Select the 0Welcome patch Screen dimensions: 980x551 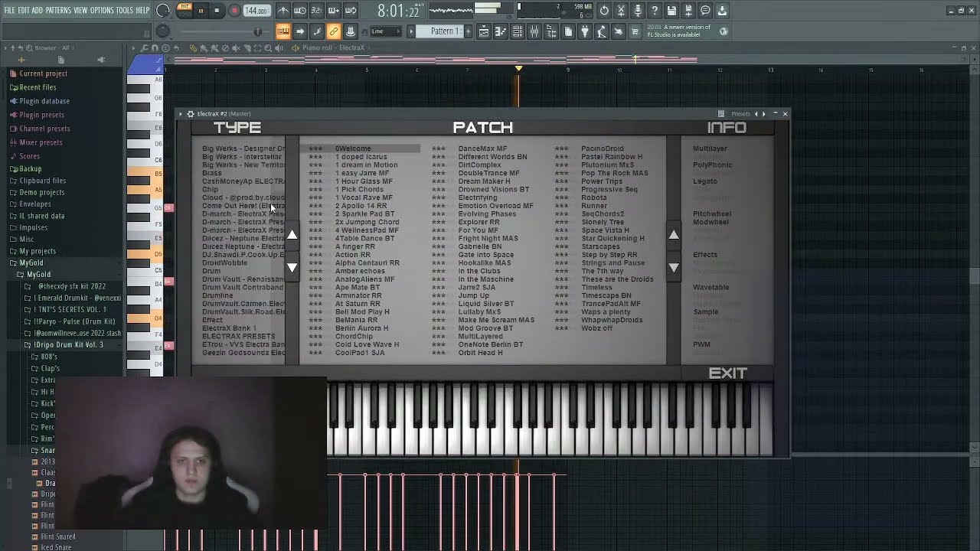pyautogui.click(x=353, y=148)
